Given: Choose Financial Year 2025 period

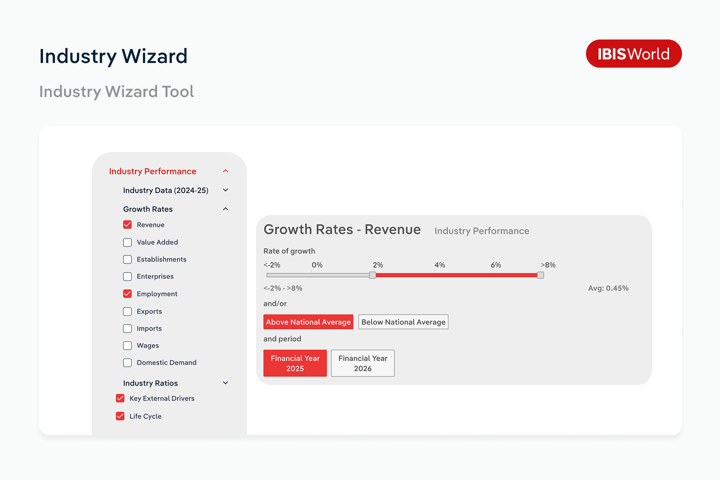Looking at the screenshot, I should pyautogui.click(x=295, y=363).
